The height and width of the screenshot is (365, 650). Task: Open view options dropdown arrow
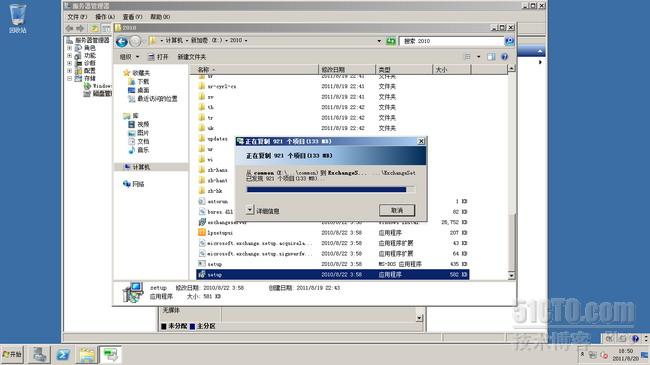(478, 57)
